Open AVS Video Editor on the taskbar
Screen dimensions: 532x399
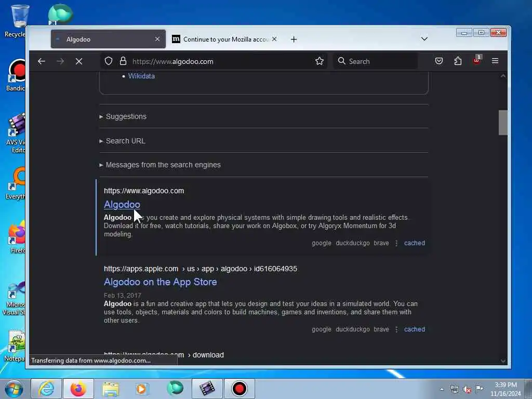(207, 389)
